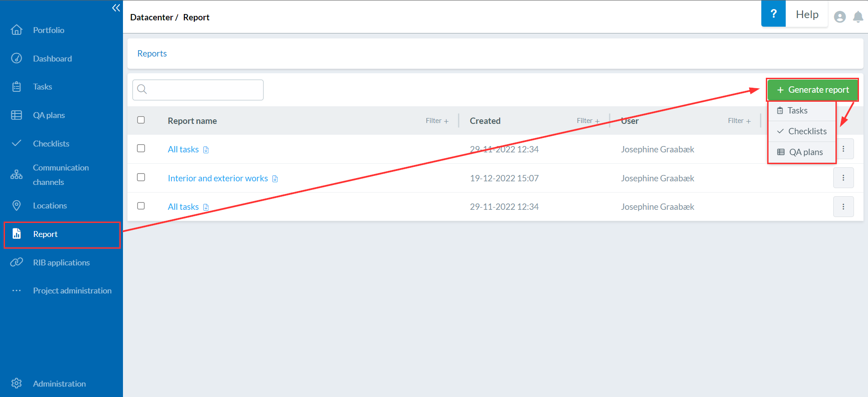Screen dimensions: 868x397
Task: Collapse the sidebar with double chevron
Action: [116, 8]
